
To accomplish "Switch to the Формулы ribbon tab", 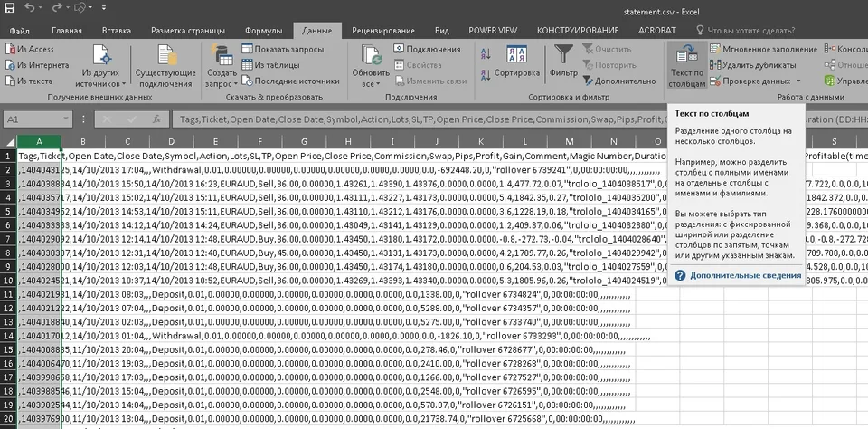I will point(263,31).
